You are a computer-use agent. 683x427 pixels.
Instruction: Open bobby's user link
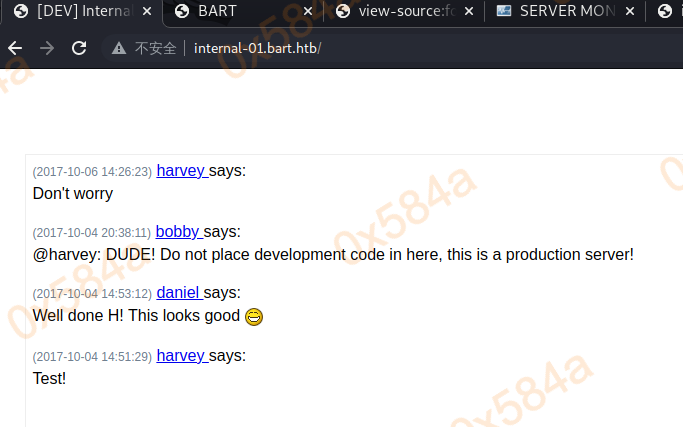click(177, 231)
